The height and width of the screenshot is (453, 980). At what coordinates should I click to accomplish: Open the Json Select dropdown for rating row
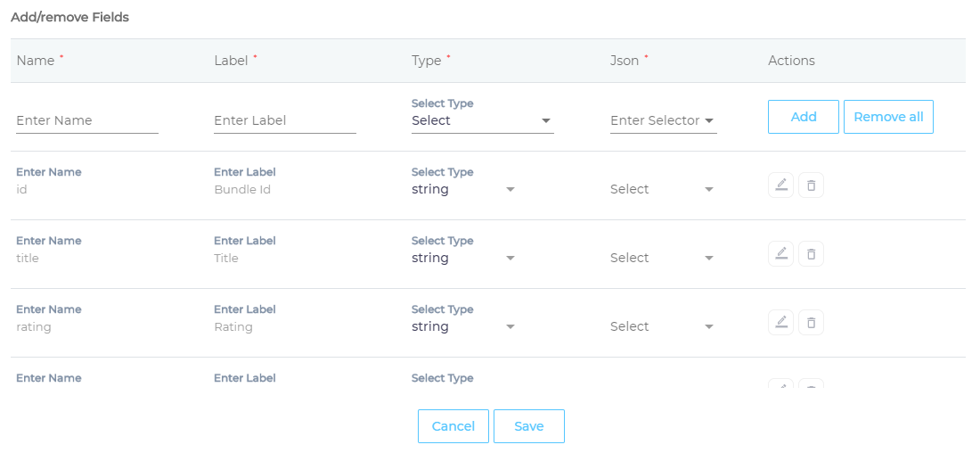(x=663, y=326)
